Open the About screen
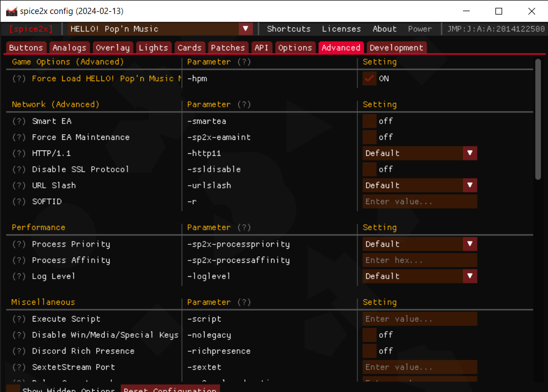The width and height of the screenshot is (548, 392). 384,29
